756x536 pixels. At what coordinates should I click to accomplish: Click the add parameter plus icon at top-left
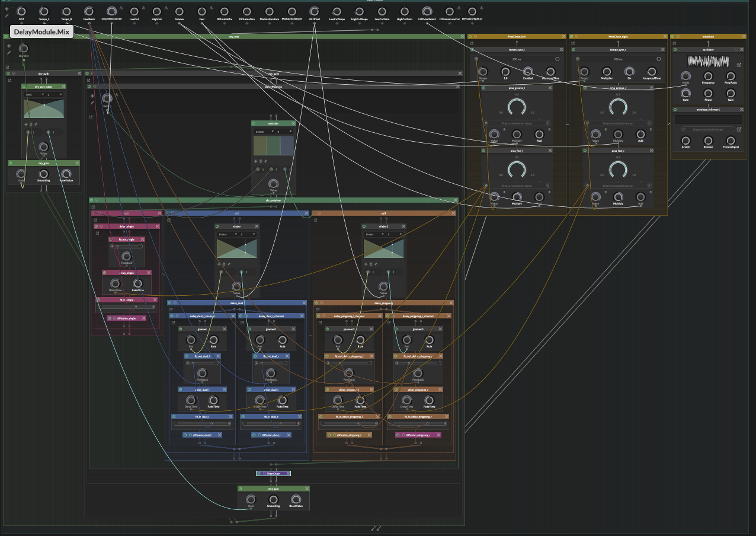(x=7, y=9)
